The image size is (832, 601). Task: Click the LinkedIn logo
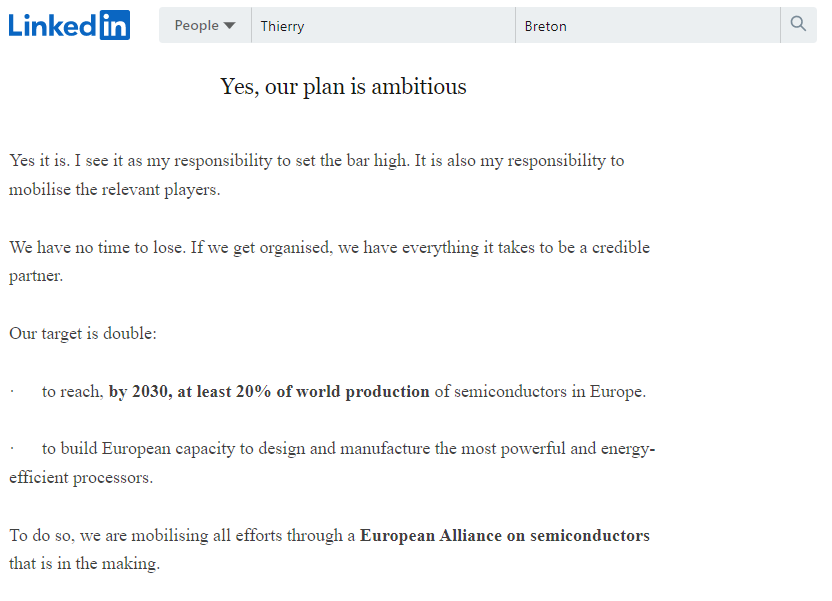pos(69,24)
